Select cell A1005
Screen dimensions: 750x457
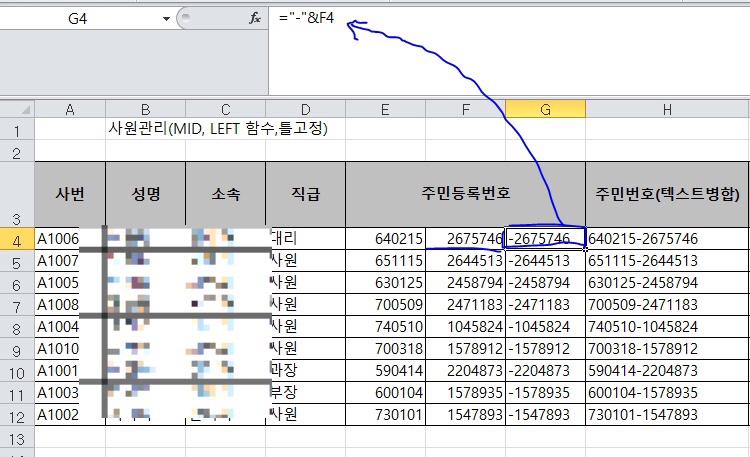point(70,283)
